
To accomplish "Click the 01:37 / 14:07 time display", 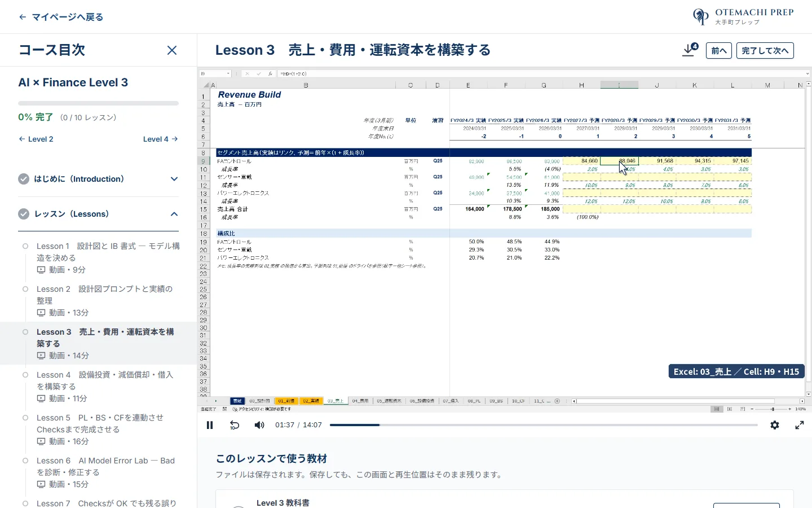I will pyautogui.click(x=298, y=425).
